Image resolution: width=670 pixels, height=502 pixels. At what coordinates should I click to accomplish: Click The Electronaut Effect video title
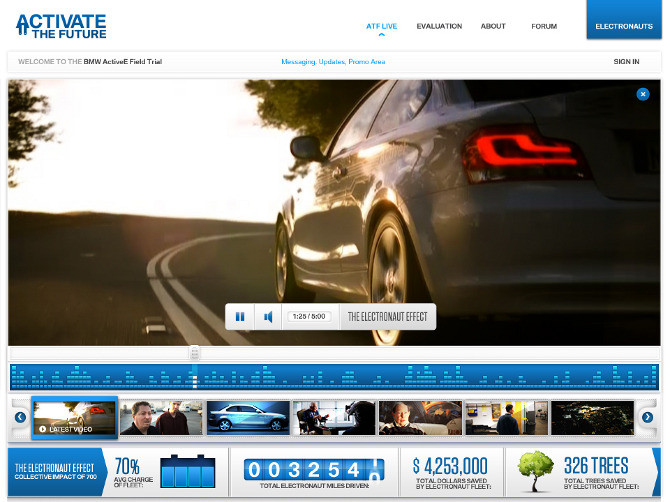pos(388,317)
